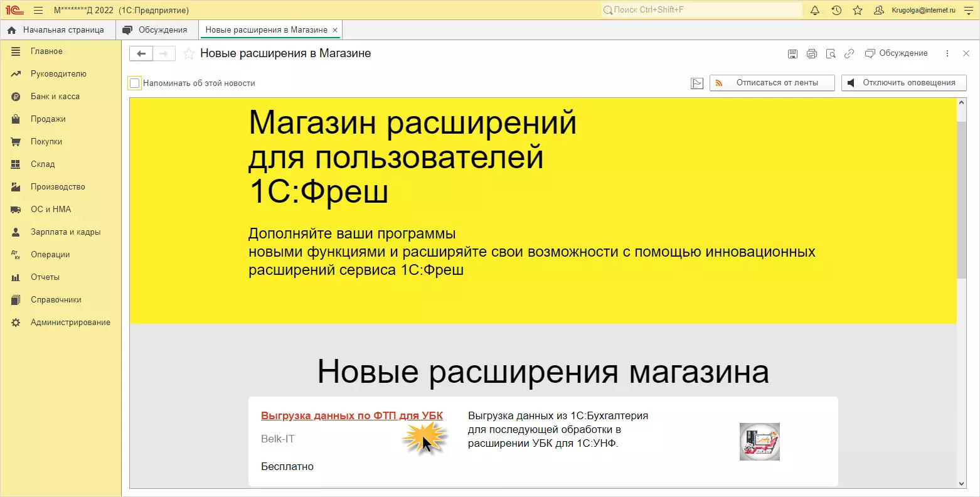This screenshot has height=497, width=980.
Task: Click the Krugolga@internet.ru user name
Action: [924, 10]
